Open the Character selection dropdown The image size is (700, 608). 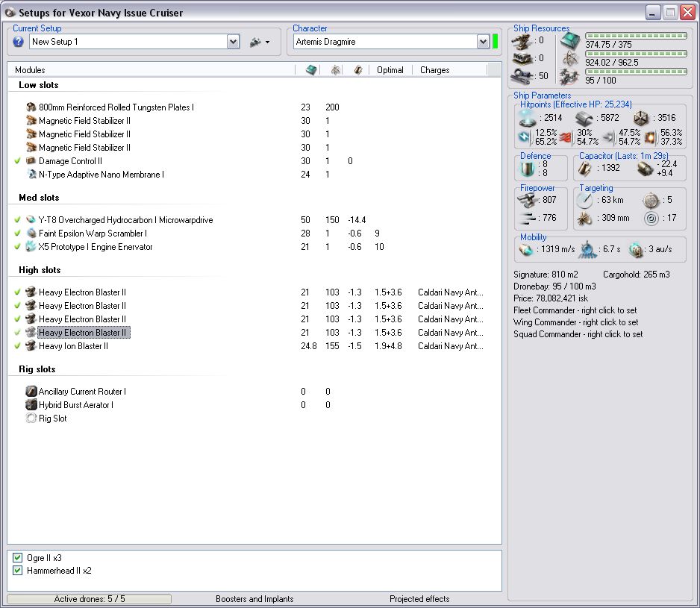483,42
